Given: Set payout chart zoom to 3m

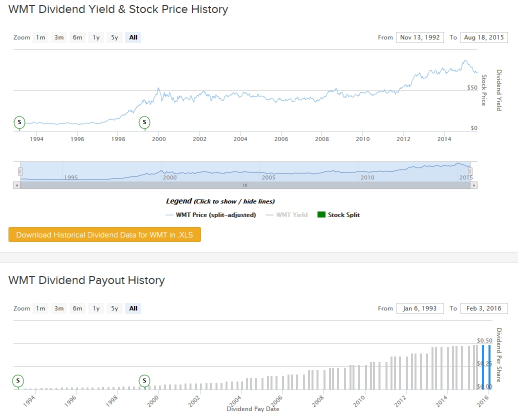Looking at the screenshot, I should (x=59, y=308).
